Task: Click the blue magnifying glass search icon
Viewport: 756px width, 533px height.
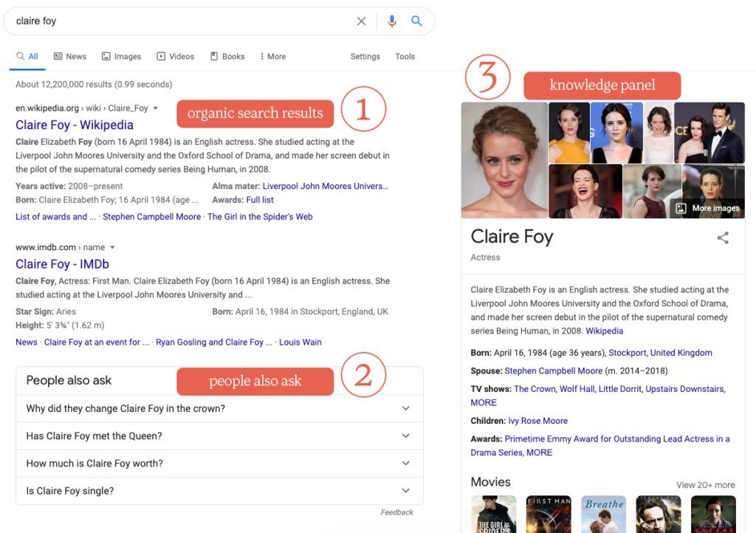Action: click(x=416, y=21)
